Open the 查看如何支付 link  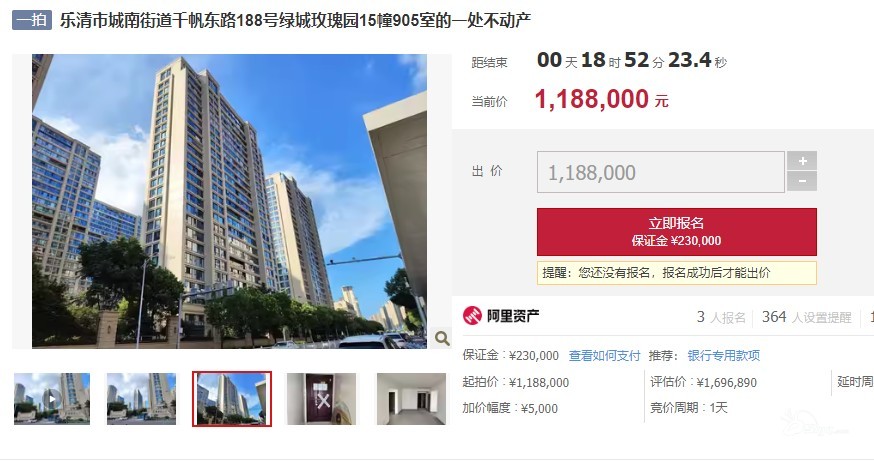click(x=604, y=356)
